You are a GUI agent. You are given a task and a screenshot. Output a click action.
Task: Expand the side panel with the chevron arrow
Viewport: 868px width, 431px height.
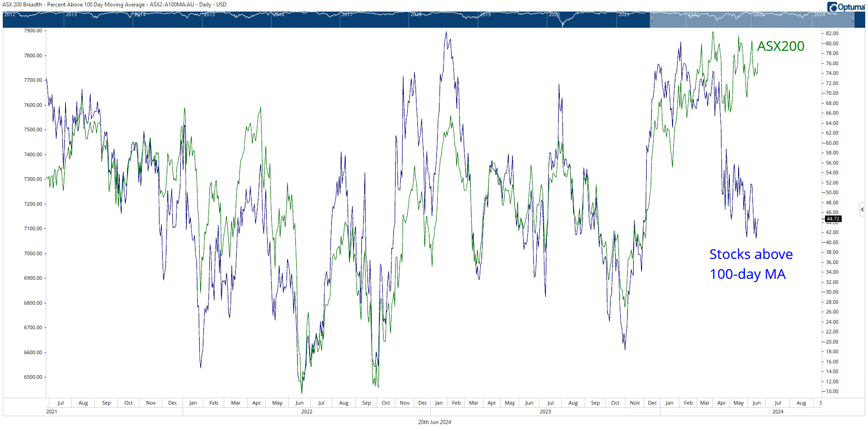[x=862, y=209]
